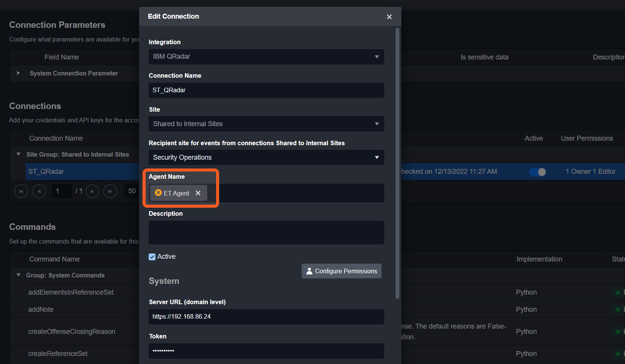Go to previous page of connections

click(39, 191)
